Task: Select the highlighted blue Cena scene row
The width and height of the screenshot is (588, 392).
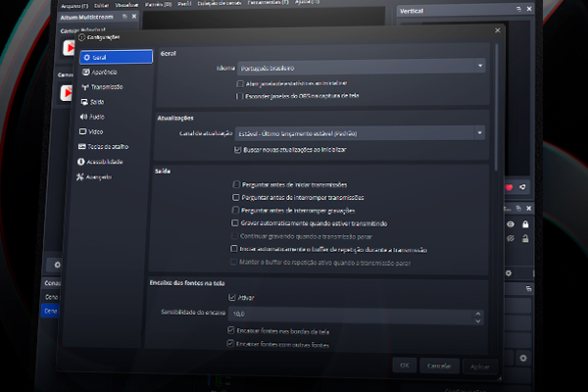Action: (x=50, y=311)
